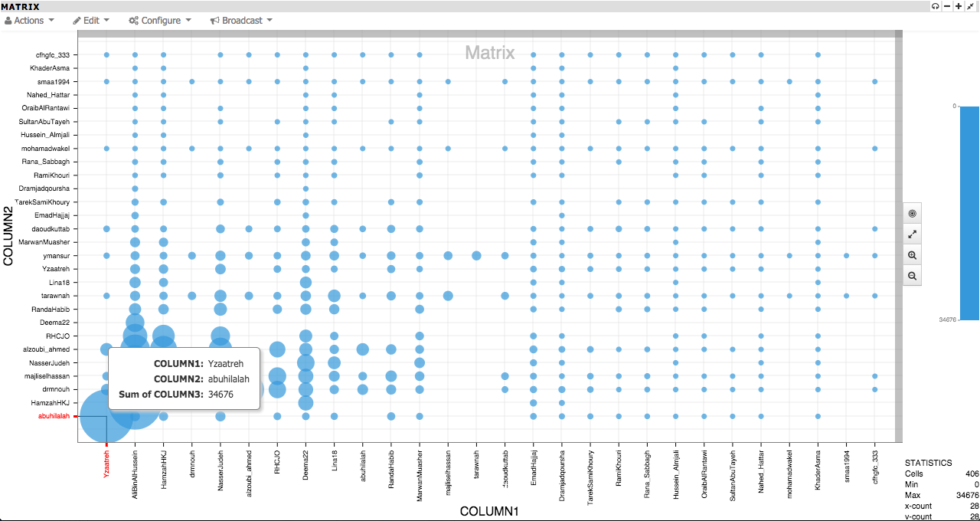Click ymansur label on the vertical axis

[57, 256]
